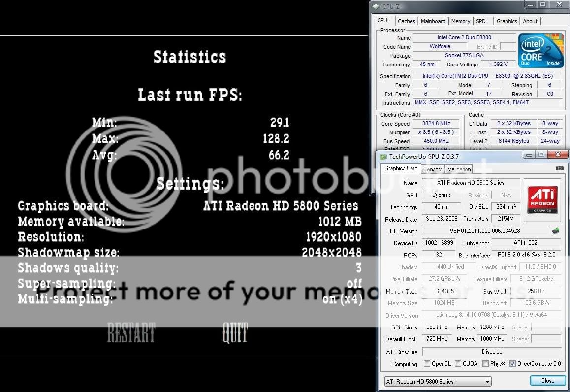Click the Core Voltage field in CPU-Z
The image size is (570, 392).
498,64
